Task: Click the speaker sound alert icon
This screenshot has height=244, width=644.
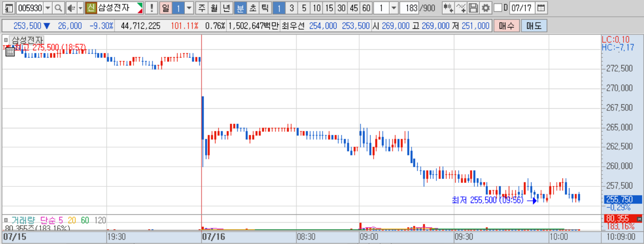Action: pyautogui.click(x=72, y=8)
